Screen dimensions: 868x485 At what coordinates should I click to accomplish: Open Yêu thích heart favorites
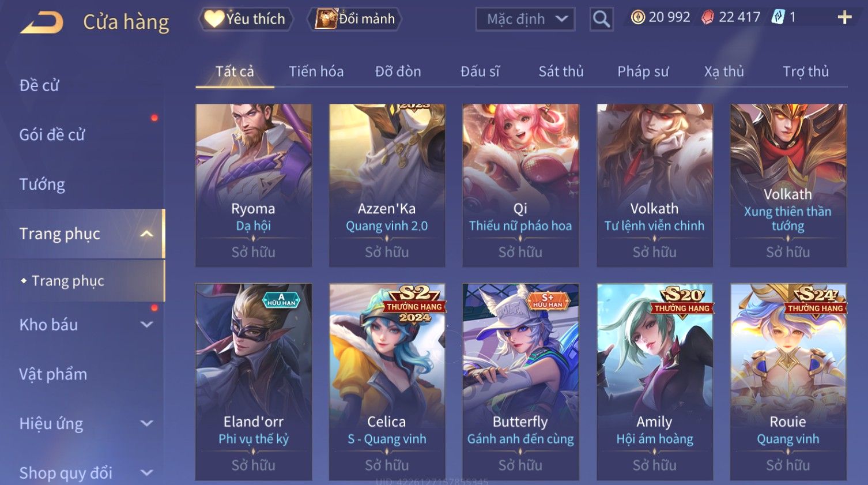[246, 19]
